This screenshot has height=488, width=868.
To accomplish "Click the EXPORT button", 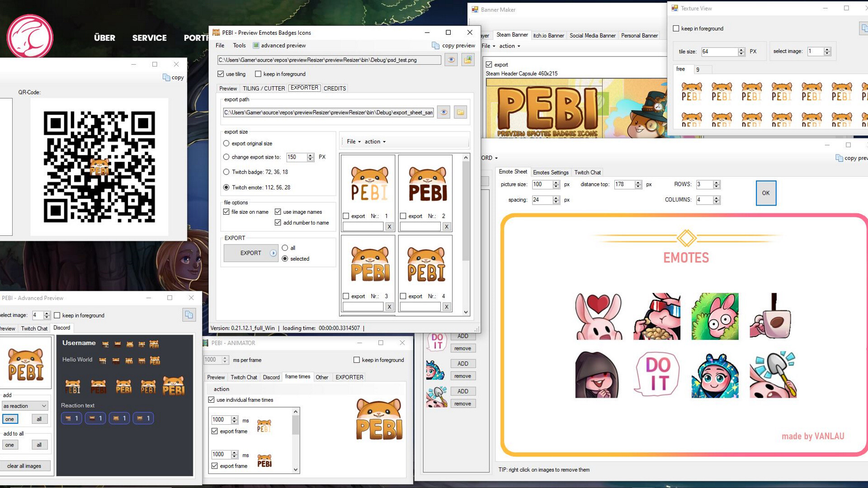I will tap(250, 253).
